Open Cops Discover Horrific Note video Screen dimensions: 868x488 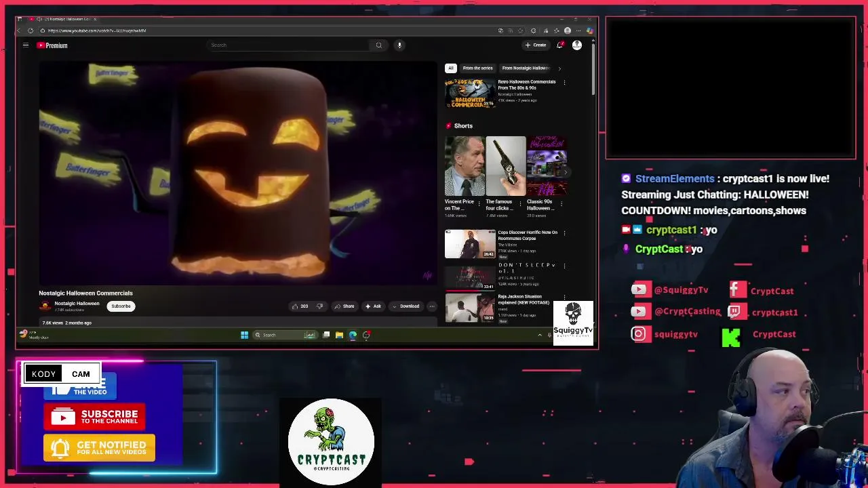click(x=470, y=244)
